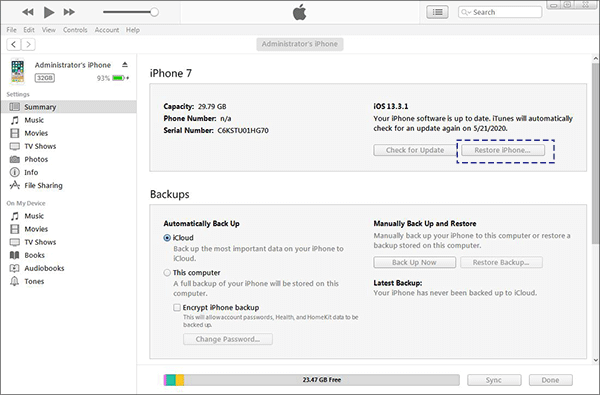Click the search magnifier dropdown icon
The width and height of the screenshot is (600, 395).
click(x=466, y=12)
